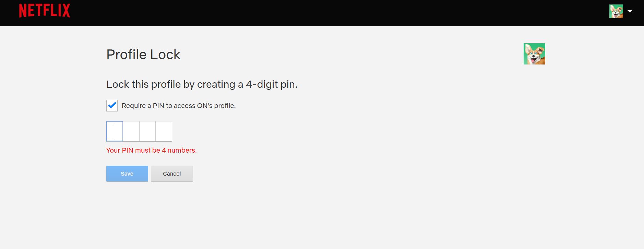Viewport: 644px width, 249px height.
Task: Focus the first PIN digit box
Action: click(x=115, y=131)
